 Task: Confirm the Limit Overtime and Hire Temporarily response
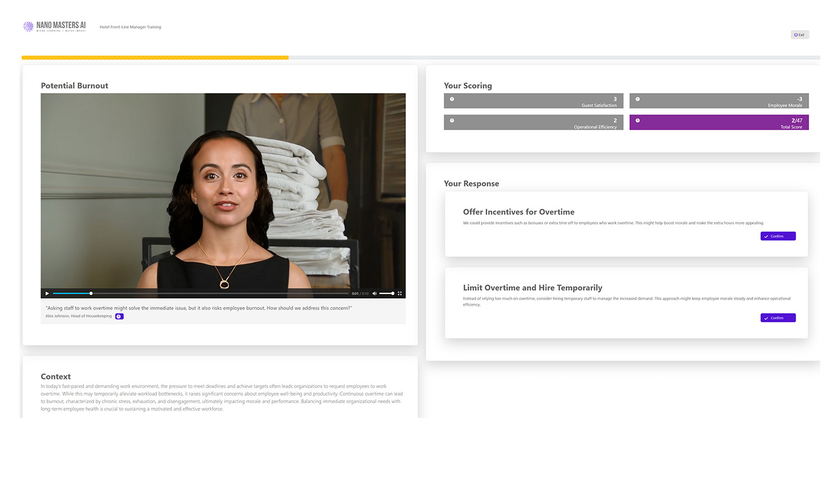pyautogui.click(x=778, y=318)
